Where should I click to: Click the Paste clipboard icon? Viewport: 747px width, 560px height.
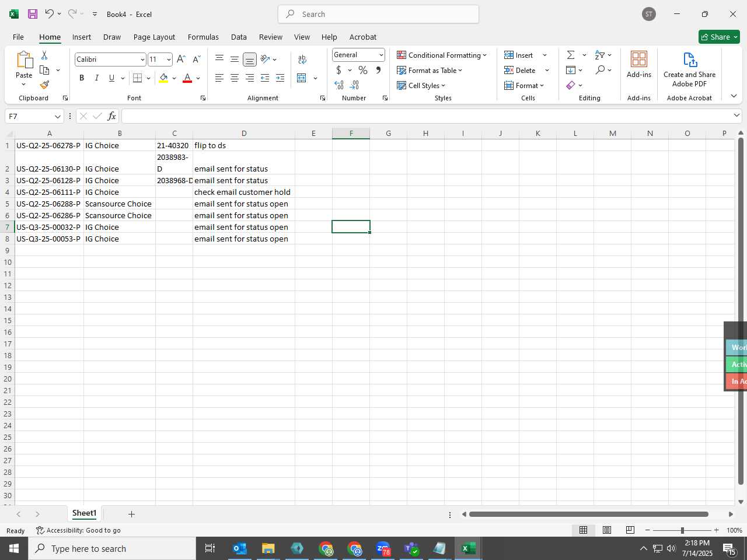point(24,60)
